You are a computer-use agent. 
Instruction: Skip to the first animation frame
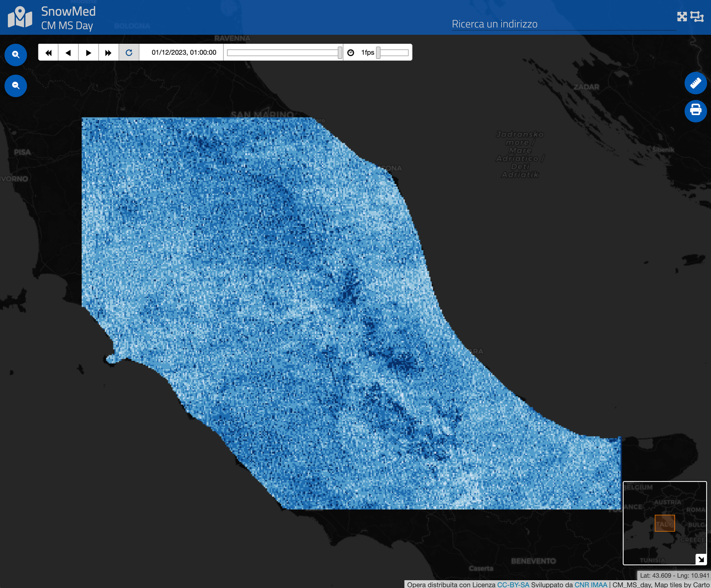click(x=48, y=53)
